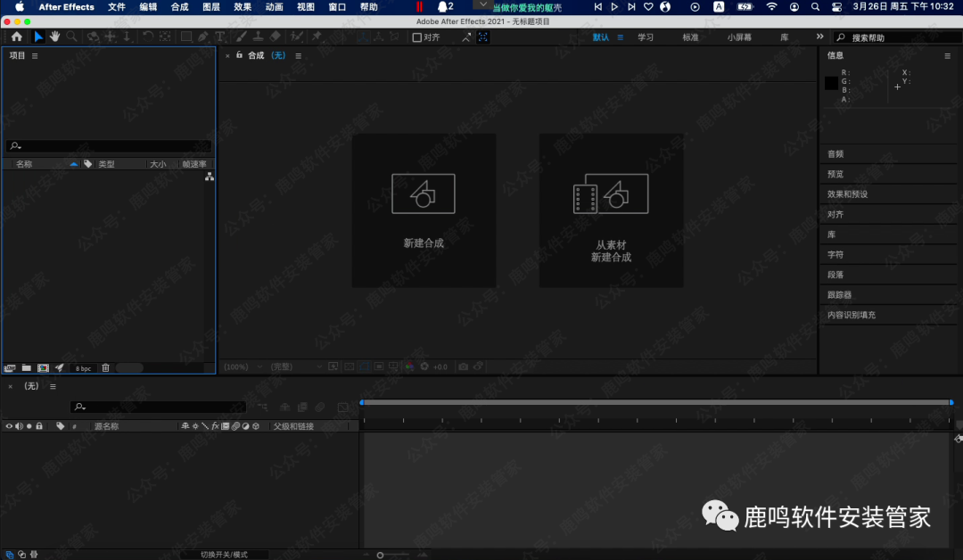Screen dimensions: 963x560
Task: Open the 项目 panel options menu
Action: 35,55
